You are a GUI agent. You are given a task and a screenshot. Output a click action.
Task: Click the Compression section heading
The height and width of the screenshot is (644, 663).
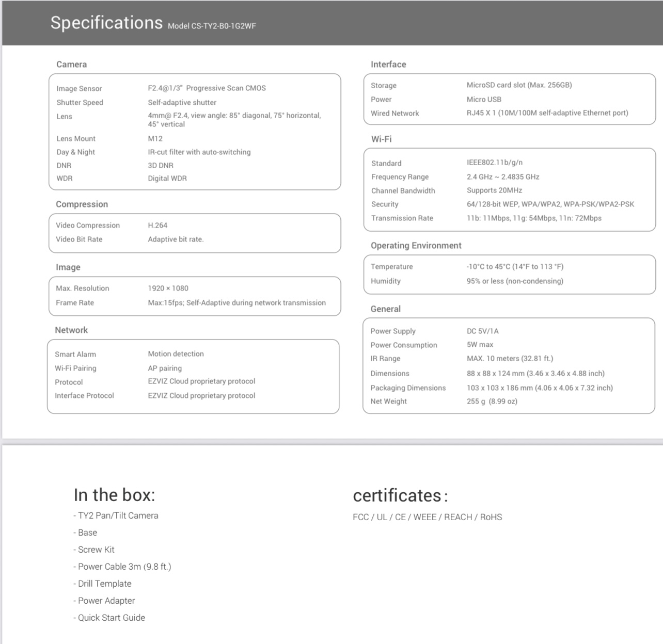point(82,204)
